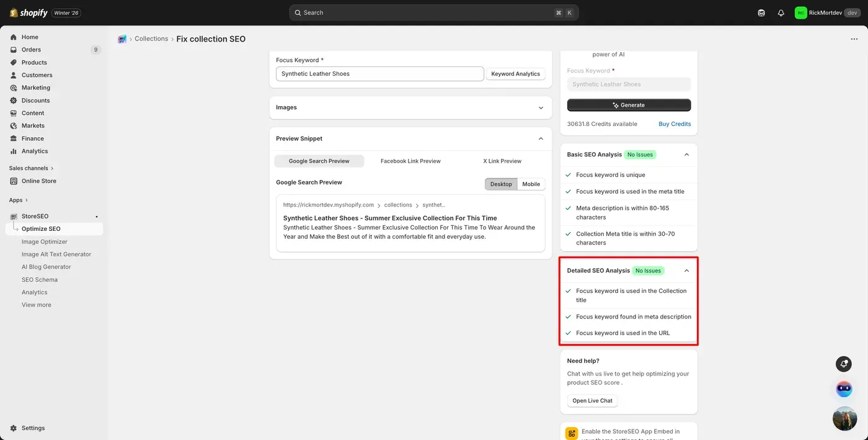Screen dimensions: 868x440
Task: Click the Buy Credits link
Action: tap(675, 124)
